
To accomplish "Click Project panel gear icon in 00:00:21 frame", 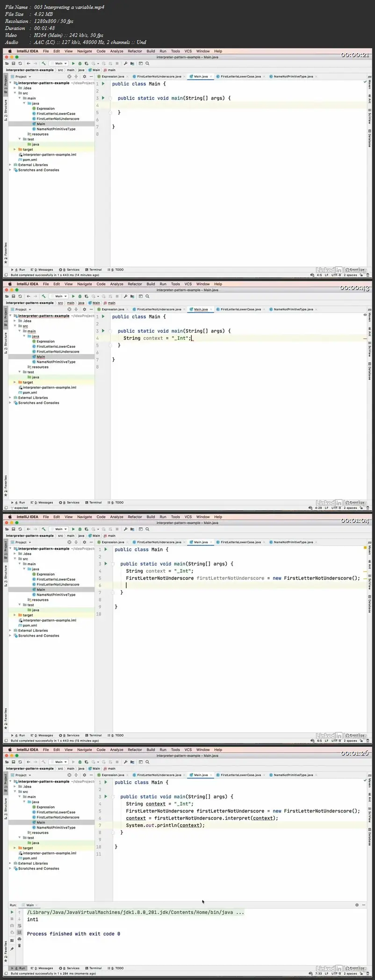I will pos(84,76).
